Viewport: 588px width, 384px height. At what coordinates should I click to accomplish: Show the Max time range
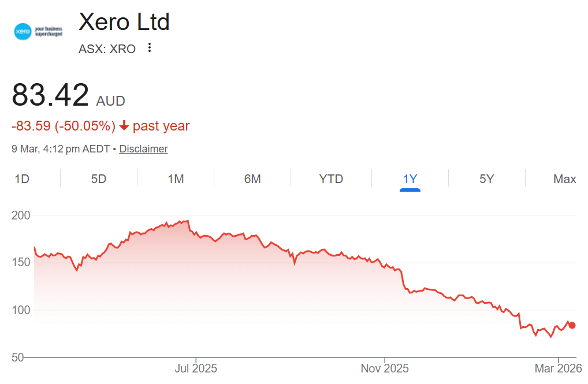[x=564, y=179]
